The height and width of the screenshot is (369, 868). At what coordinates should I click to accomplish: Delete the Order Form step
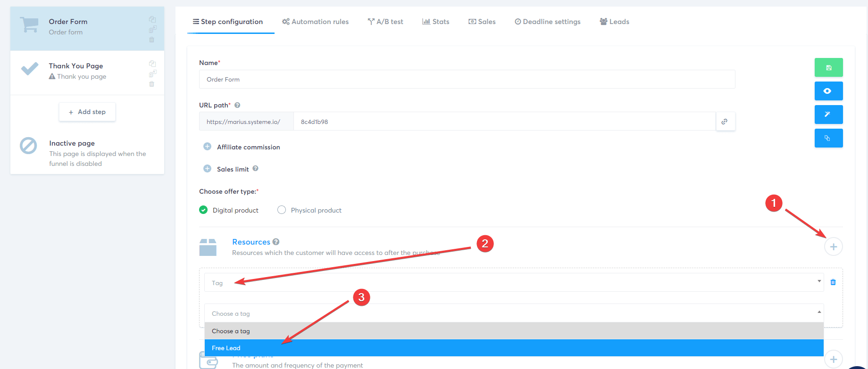point(152,40)
